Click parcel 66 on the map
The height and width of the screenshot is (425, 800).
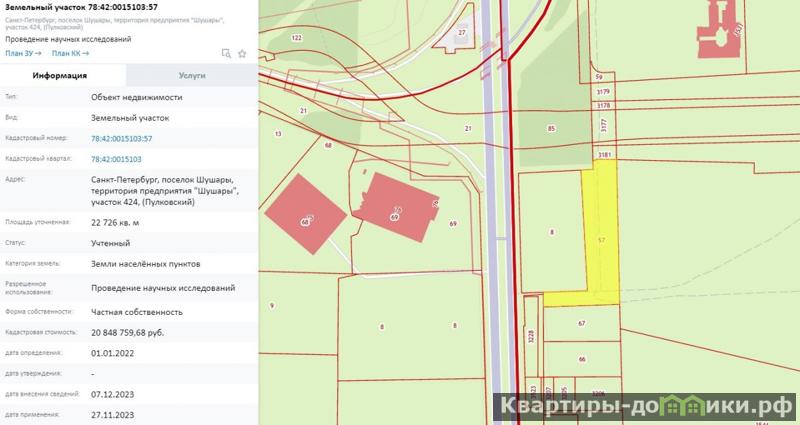tap(581, 359)
